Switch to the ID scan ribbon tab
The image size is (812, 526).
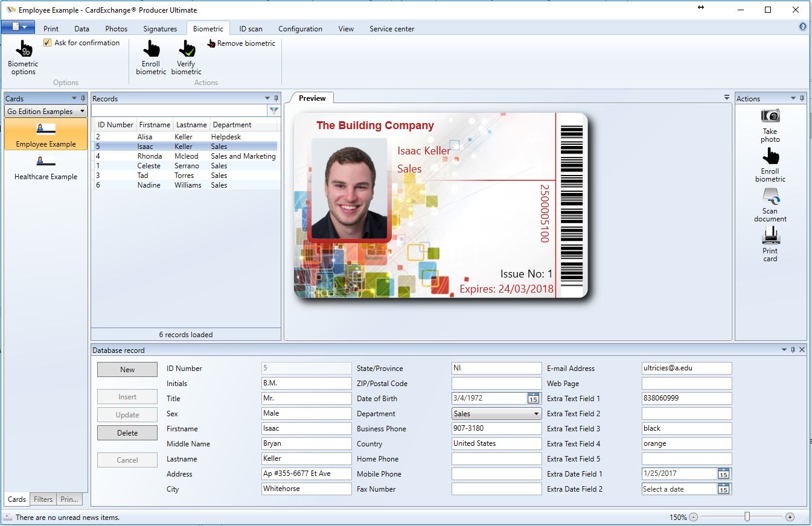click(251, 28)
